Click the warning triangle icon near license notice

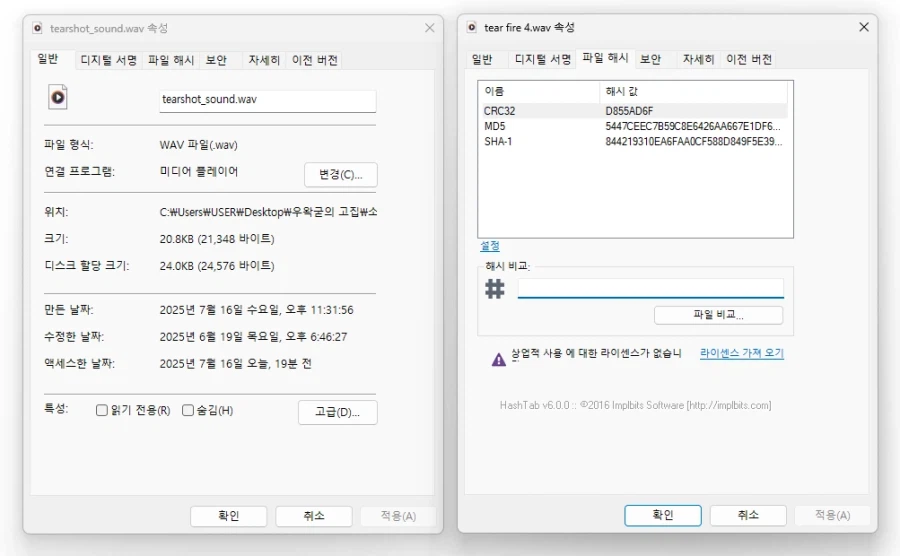point(499,359)
